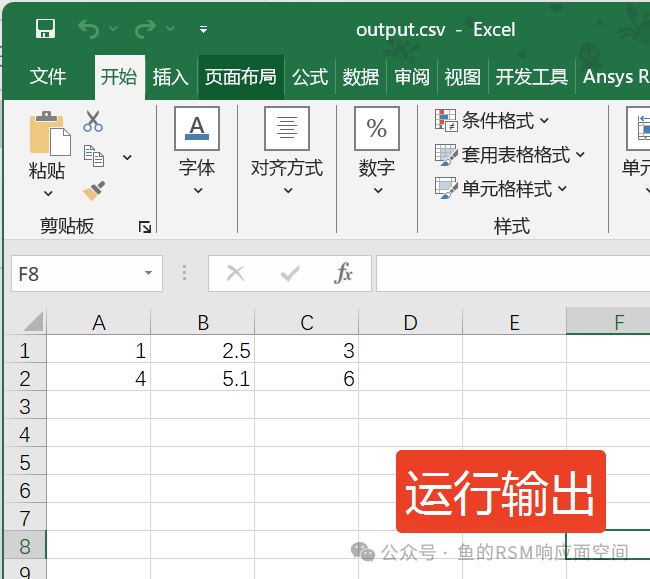Open the Undo history dropdown arrow

click(113, 29)
